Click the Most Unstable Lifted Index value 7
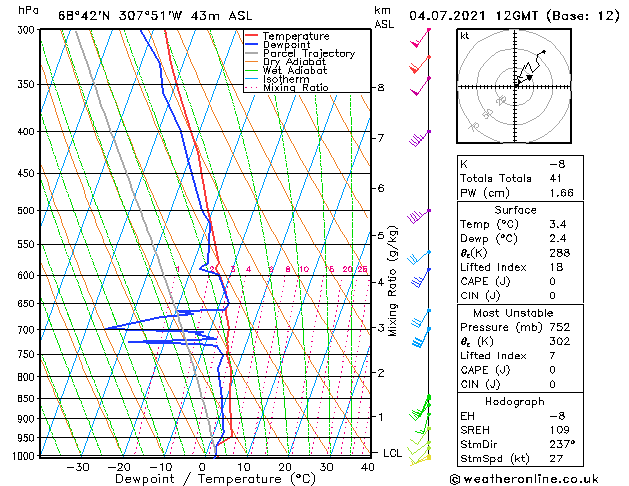This screenshot has height=486, width=629. pyautogui.click(x=553, y=355)
